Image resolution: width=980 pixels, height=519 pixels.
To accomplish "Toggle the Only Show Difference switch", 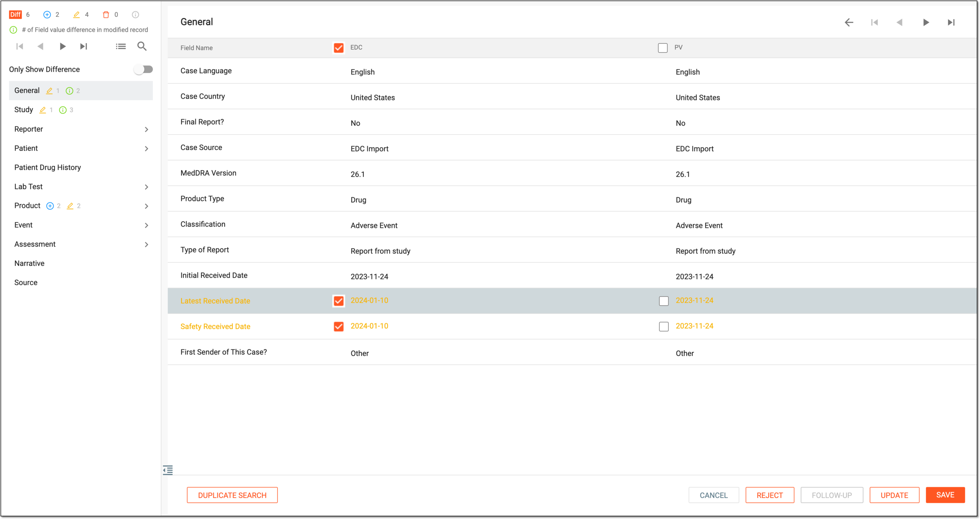I will pyautogui.click(x=143, y=69).
